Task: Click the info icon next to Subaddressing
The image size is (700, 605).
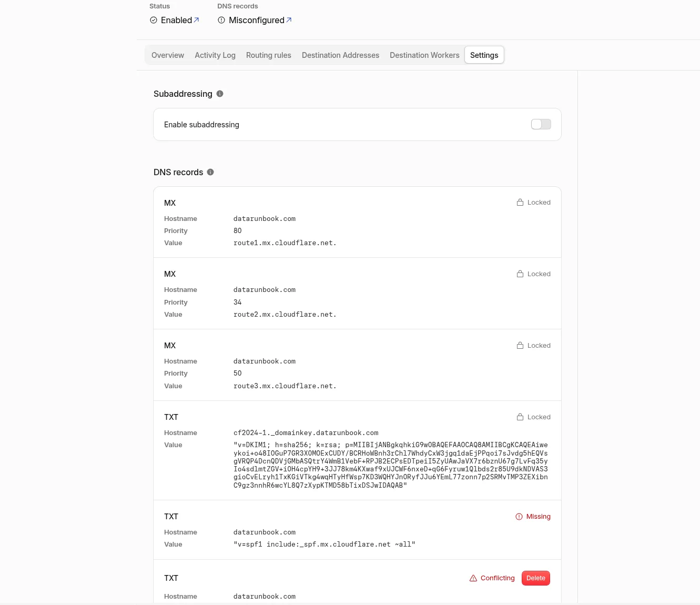Action: (x=220, y=94)
